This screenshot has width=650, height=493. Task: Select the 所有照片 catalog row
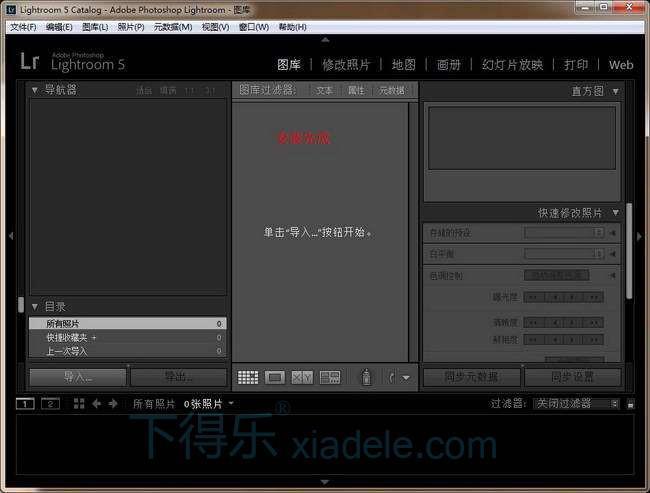128,323
